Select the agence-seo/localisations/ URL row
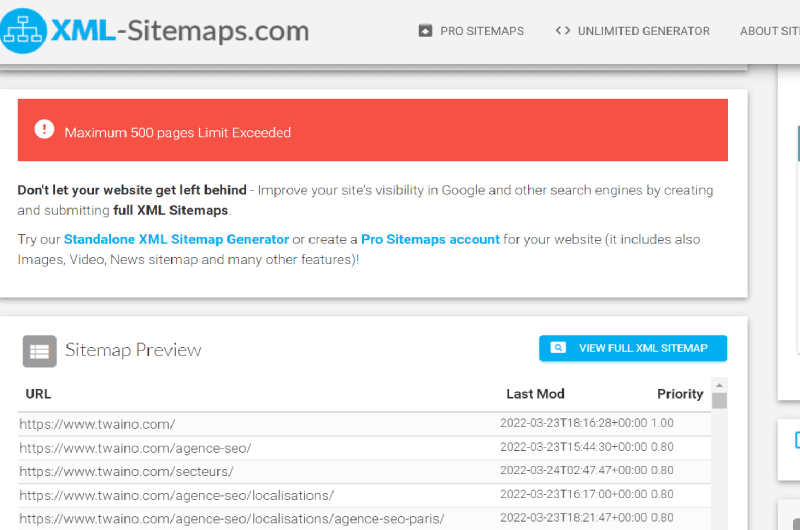Viewport: 800px width, 530px height. pyautogui.click(x=177, y=495)
